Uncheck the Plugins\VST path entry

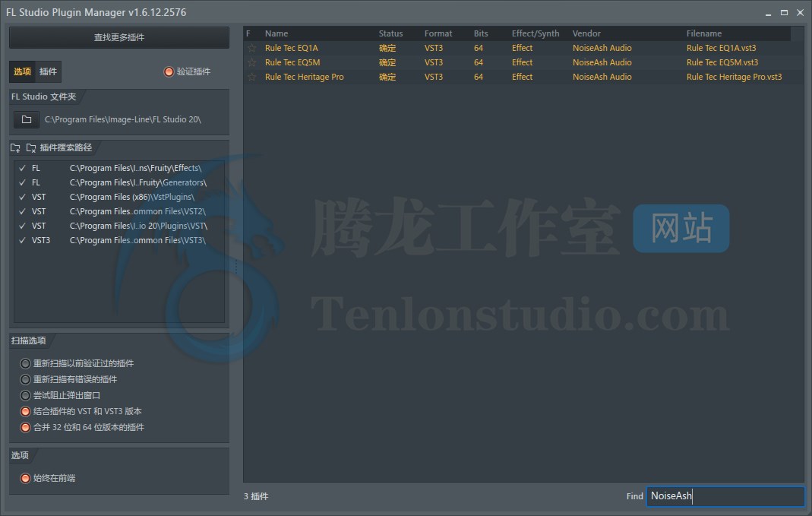point(22,226)
